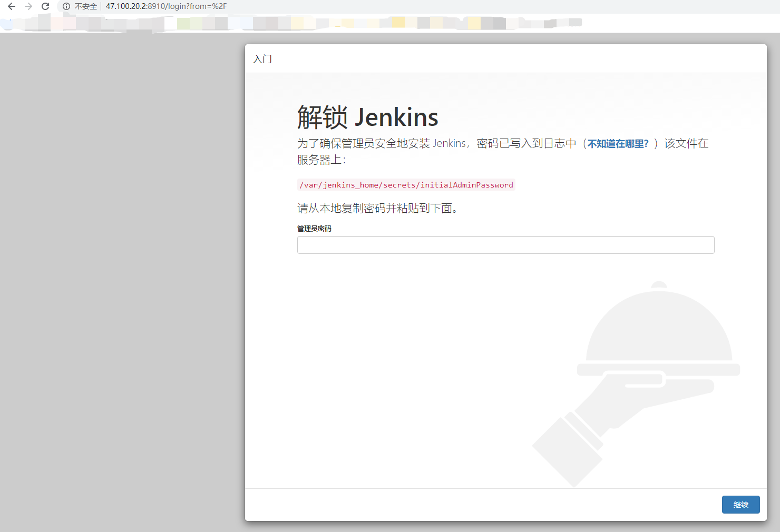Reload the page with the refresh icon
The width and height of the screenshot is (780, 532).
(x=45, y=6)
